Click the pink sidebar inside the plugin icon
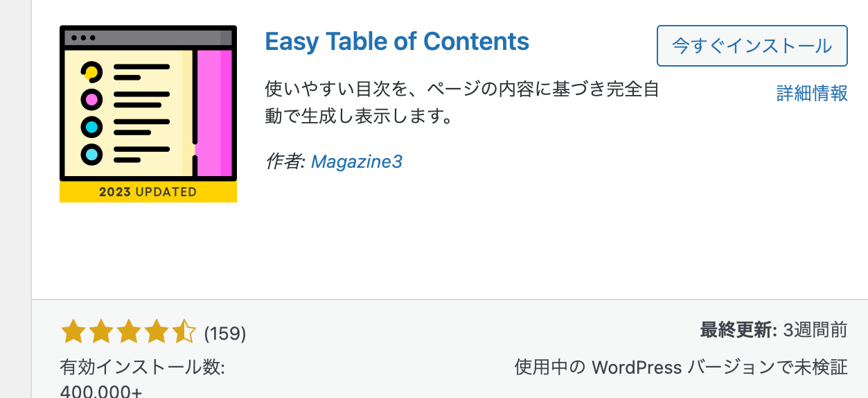868x398 pixels. click(215, 112)
